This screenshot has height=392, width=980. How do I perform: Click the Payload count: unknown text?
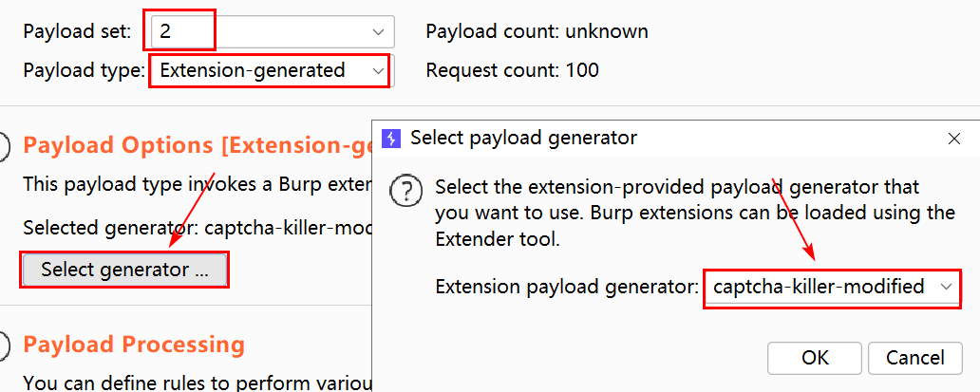pos(537,31)
